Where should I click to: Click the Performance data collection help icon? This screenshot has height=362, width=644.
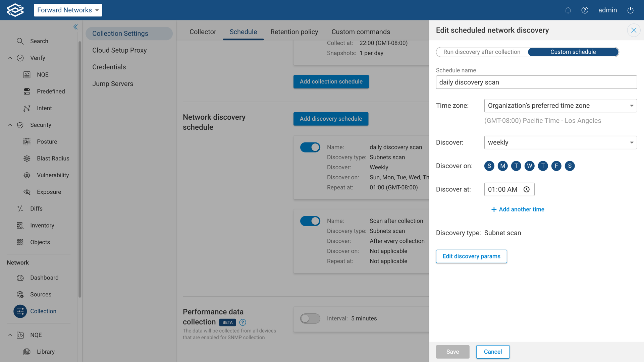[243, 322]
